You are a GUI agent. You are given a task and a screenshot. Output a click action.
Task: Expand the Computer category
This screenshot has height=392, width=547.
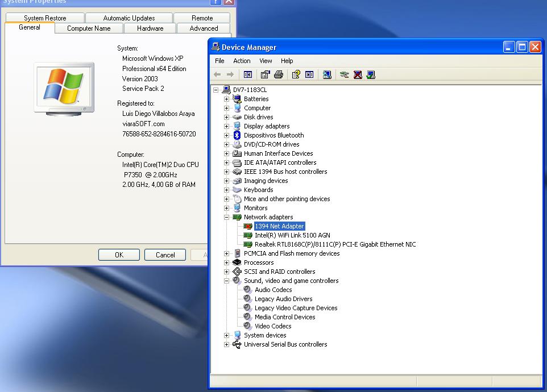pyautogui.click(x=226, y=108)
